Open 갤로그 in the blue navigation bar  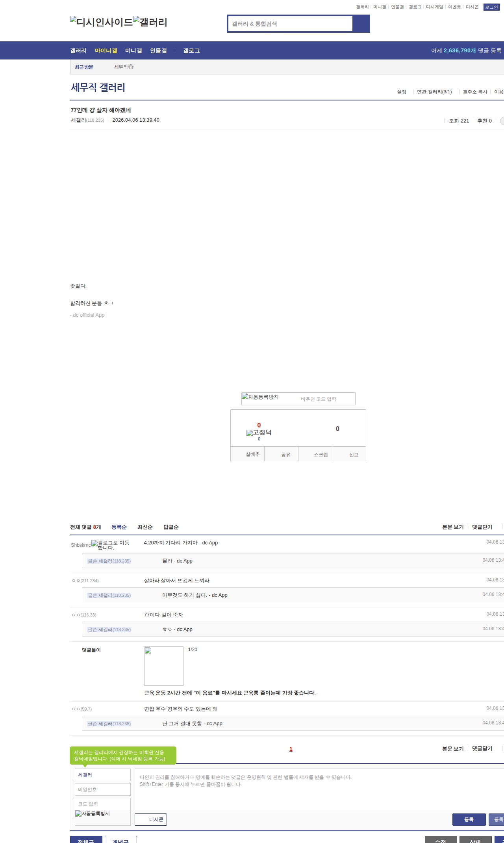pyautogui.click(x=191, y=51)
